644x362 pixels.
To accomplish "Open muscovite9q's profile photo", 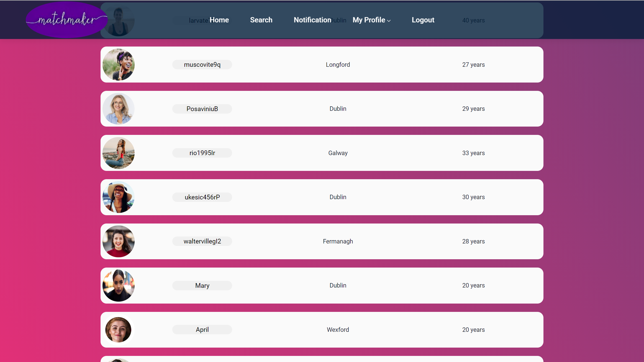I will point(119,65).
